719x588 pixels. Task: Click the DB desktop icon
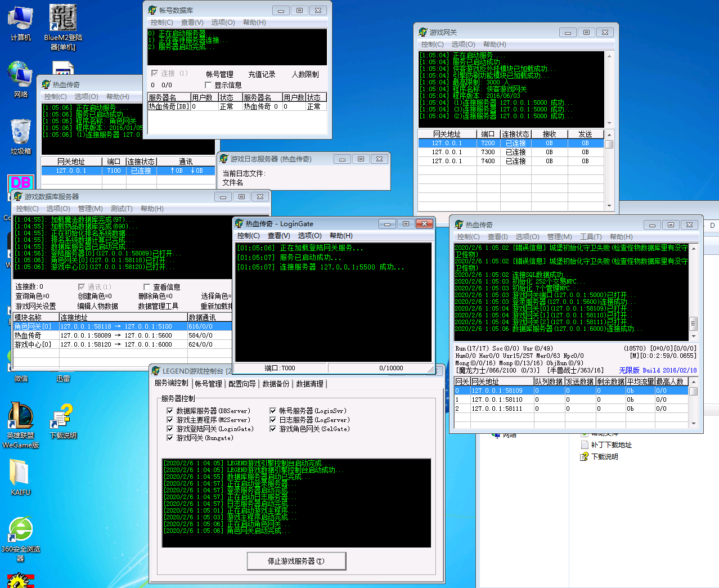tap(21, 183)
